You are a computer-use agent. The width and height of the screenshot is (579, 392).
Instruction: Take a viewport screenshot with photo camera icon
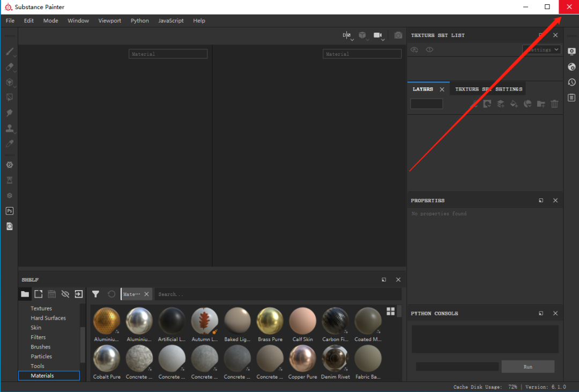click(398, 35)
